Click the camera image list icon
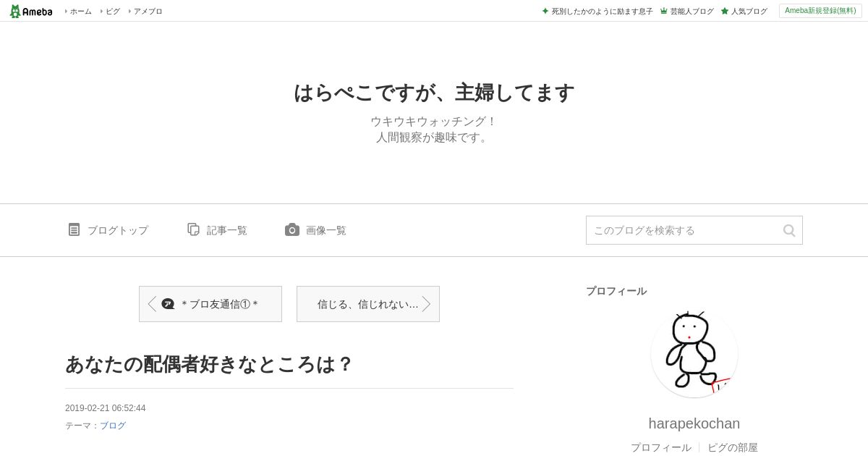This screenshot has height=456, width=868. [292, 229]
